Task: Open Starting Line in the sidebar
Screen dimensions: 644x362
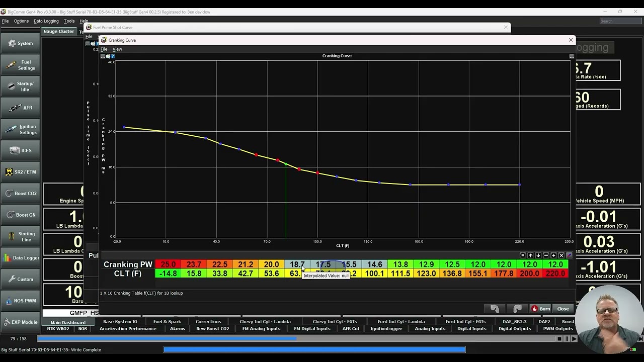Action: (20, 236)
